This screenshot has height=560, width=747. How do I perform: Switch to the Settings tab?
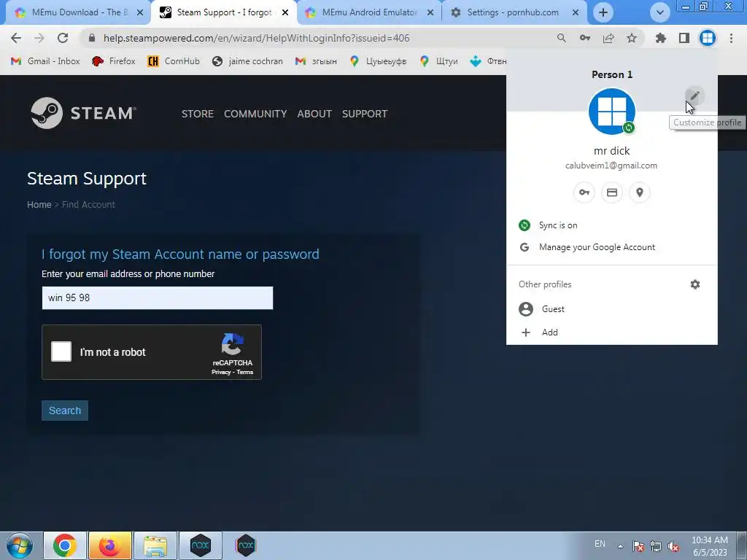coord(513,12)
